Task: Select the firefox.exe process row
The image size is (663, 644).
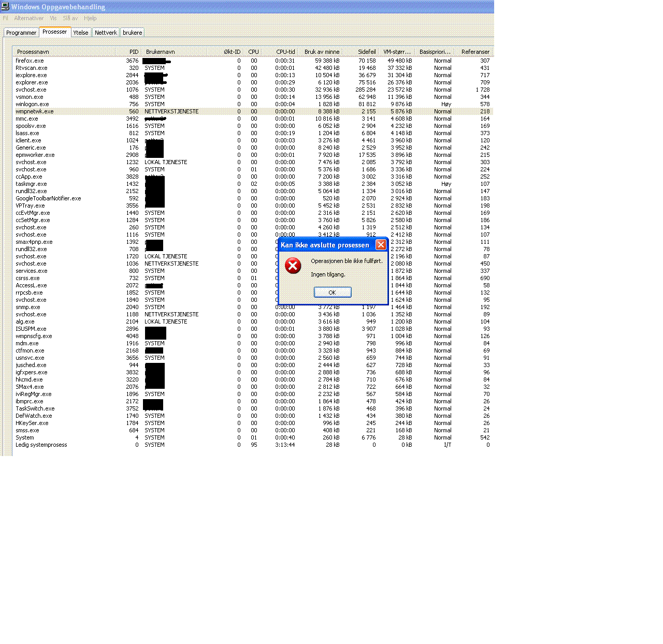Action: pyautogui.click(x=253, y=61)
